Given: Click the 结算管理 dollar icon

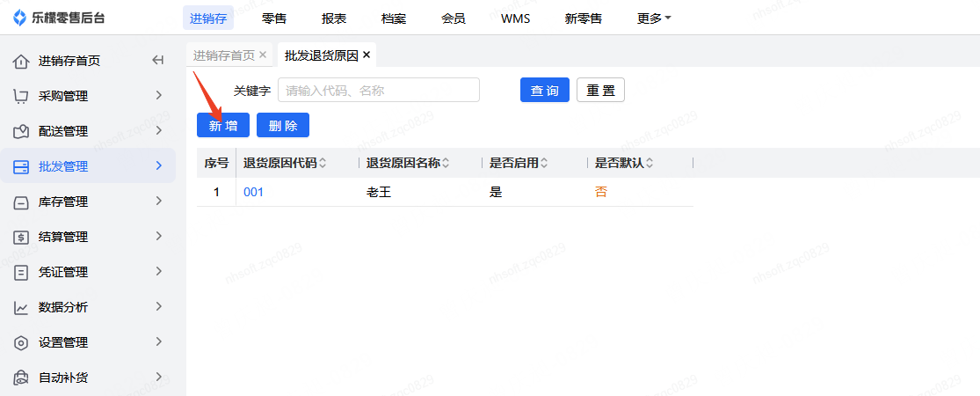Looking at the screenshot, I should click(21, 237).
